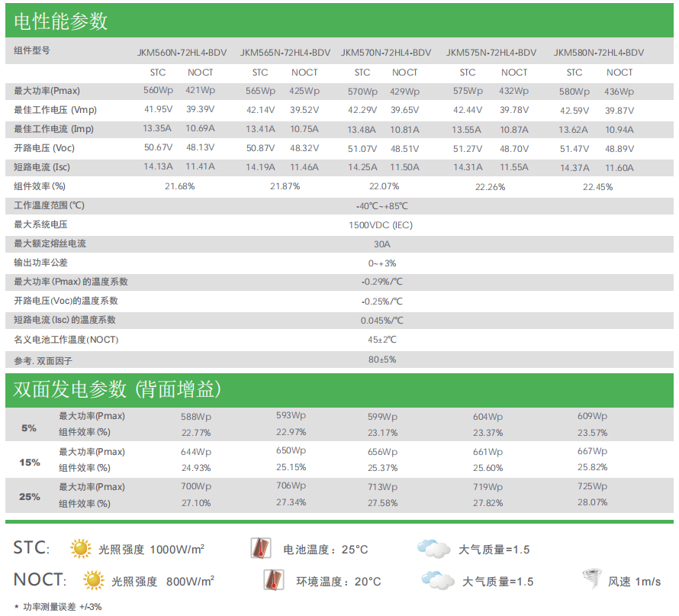
Task: Click the 组件型号 row label
Action: point(31,50)
